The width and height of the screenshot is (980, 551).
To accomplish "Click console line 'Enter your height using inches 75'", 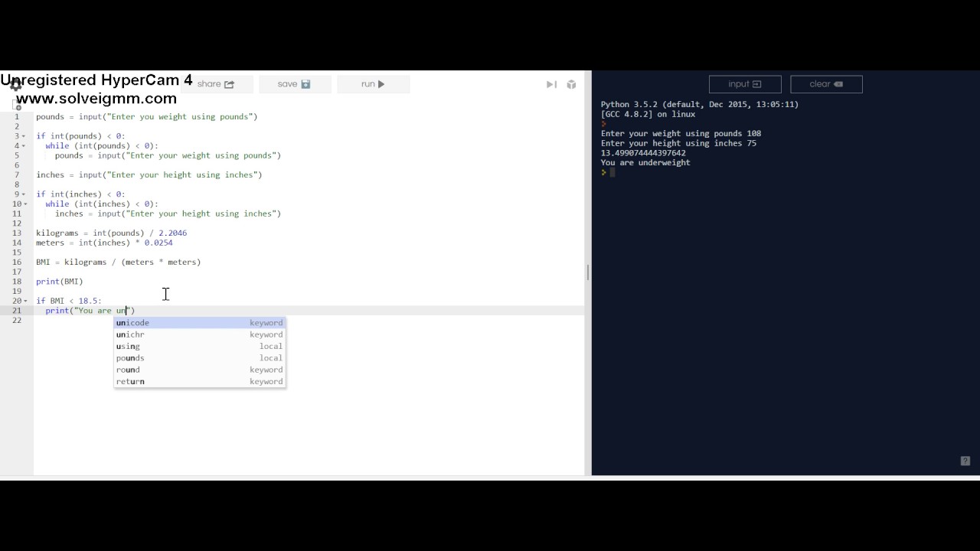I will coord(678,143).
